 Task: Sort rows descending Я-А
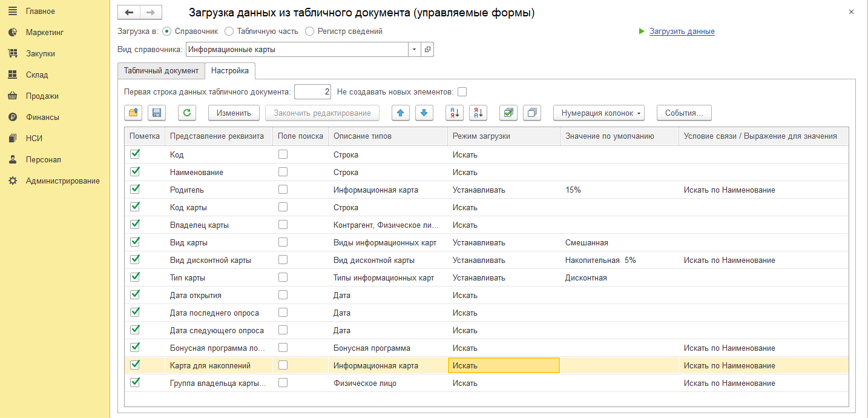478,113
